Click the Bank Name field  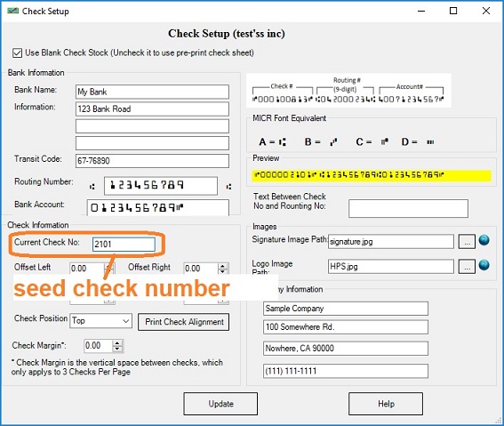[x=152, y=92]
